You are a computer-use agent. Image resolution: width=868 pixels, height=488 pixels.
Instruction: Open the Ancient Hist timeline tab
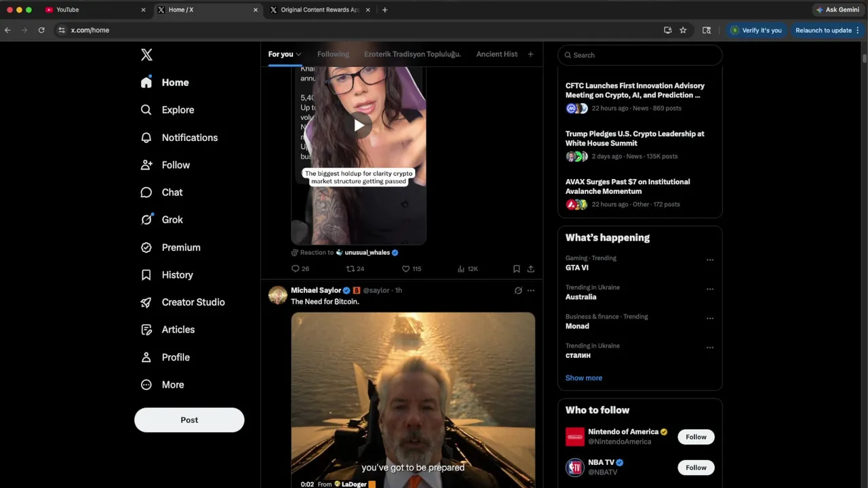[497, 54]
